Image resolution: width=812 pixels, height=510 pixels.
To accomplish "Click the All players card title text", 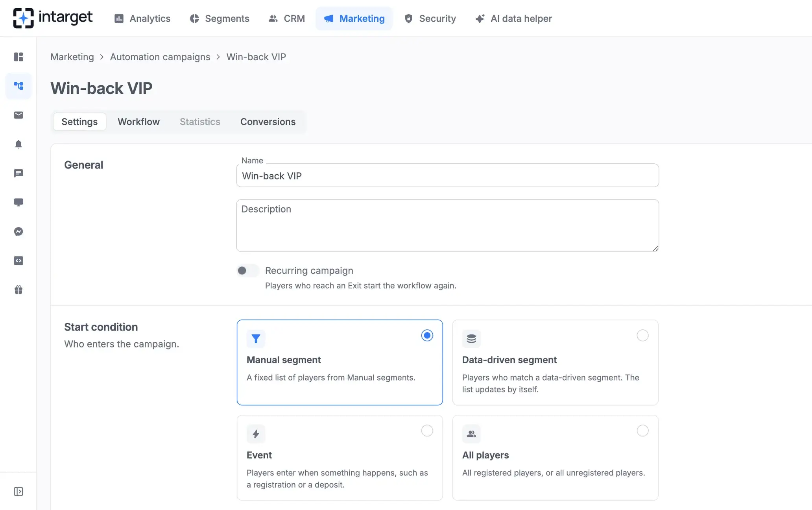I will pyautogui.click(x=485, y=455).
